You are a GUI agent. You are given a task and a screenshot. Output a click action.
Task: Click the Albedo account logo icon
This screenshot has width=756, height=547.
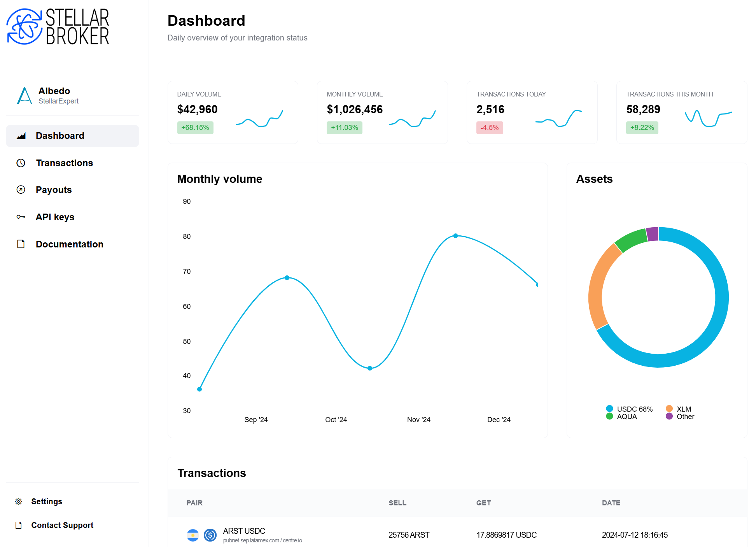(24, 96)
